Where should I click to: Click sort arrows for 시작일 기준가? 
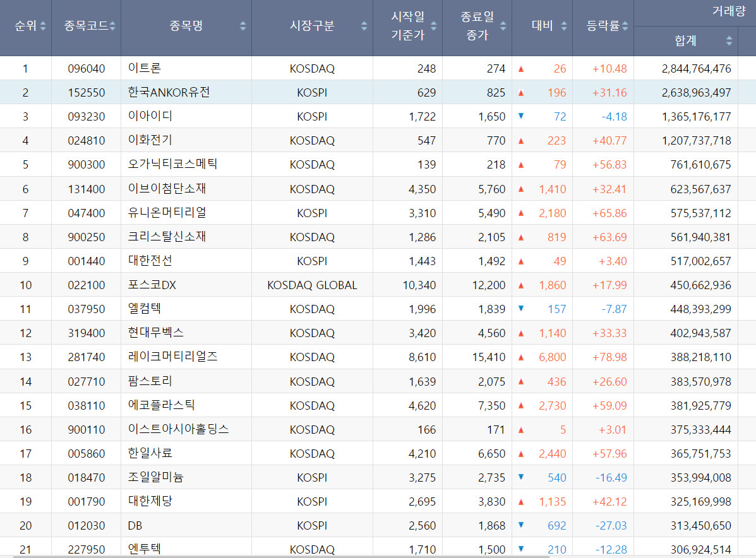434,26
